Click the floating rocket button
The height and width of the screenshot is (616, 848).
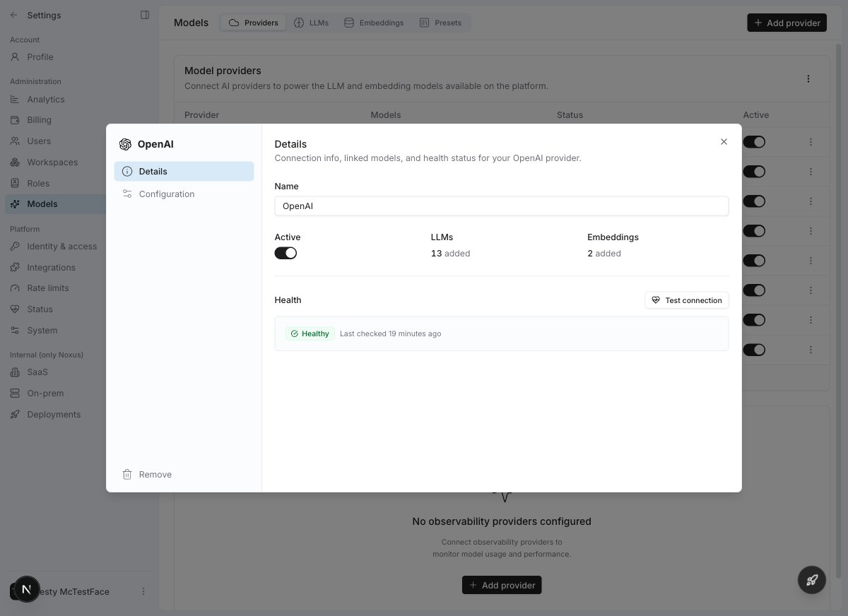(x=812, y=580)
